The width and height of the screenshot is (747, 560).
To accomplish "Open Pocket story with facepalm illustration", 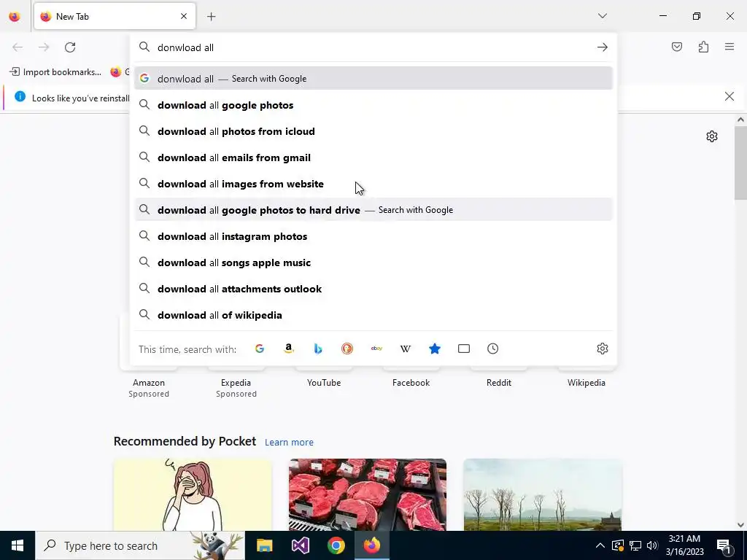I will (x=193, y=494).
